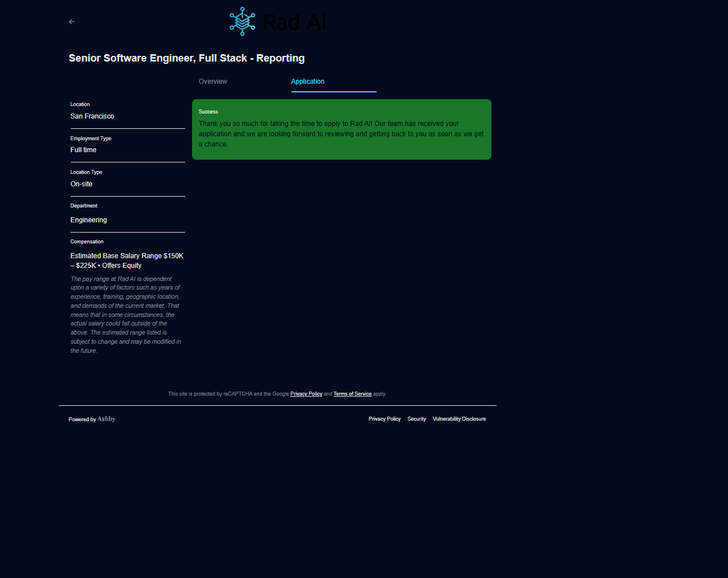Click the On-site location type value

pos(82,184)
